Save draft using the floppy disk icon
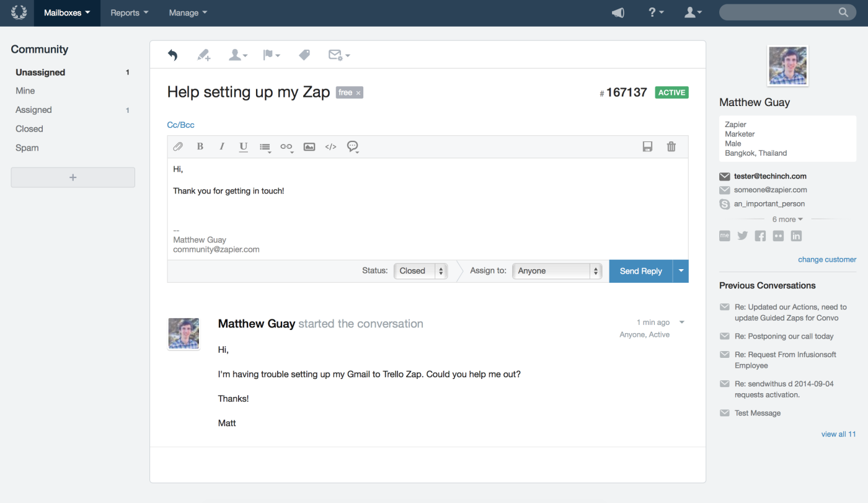Screen dimensions: 868x503 pos(647,146)
